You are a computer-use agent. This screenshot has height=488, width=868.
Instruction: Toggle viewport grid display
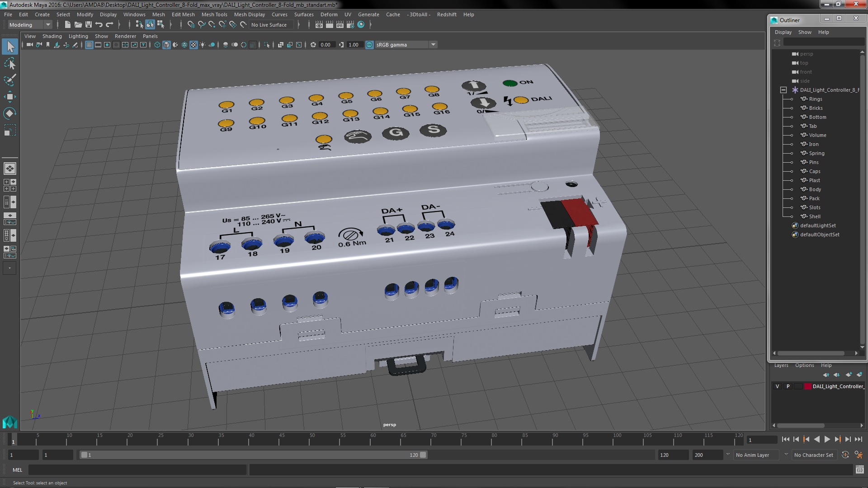89,45
